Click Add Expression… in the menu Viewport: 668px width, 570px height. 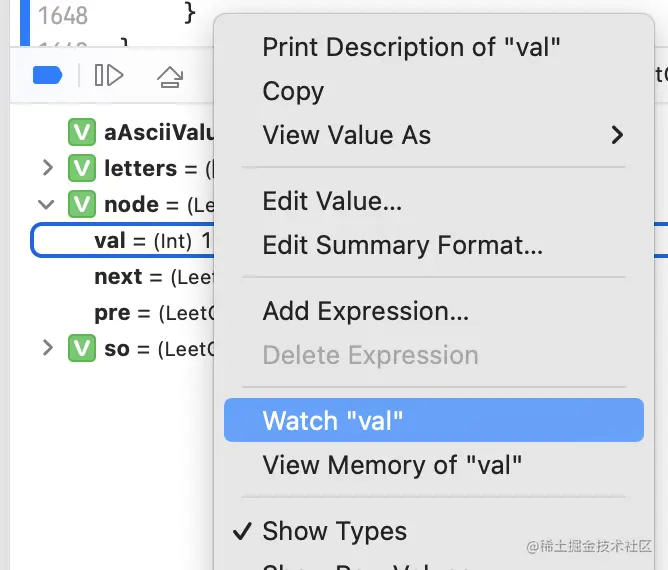point(365,311)
